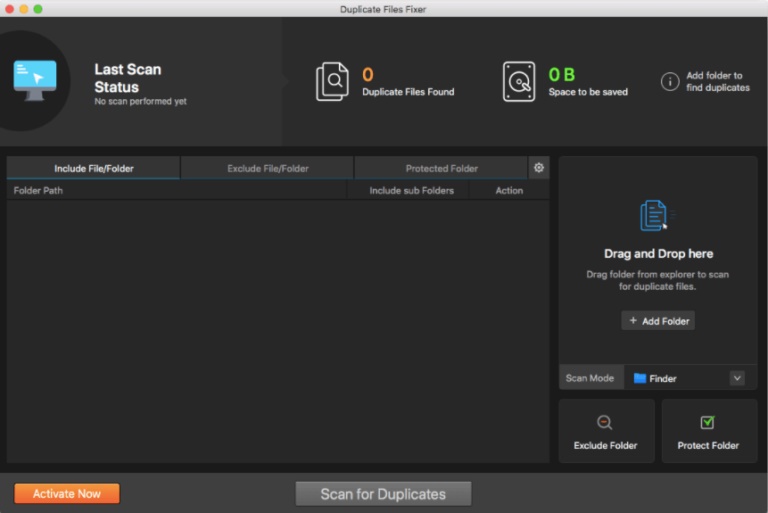The height and width of the screenshot is (513, 768).
Task: Click the Add Folder button
Action: (658, 320)
